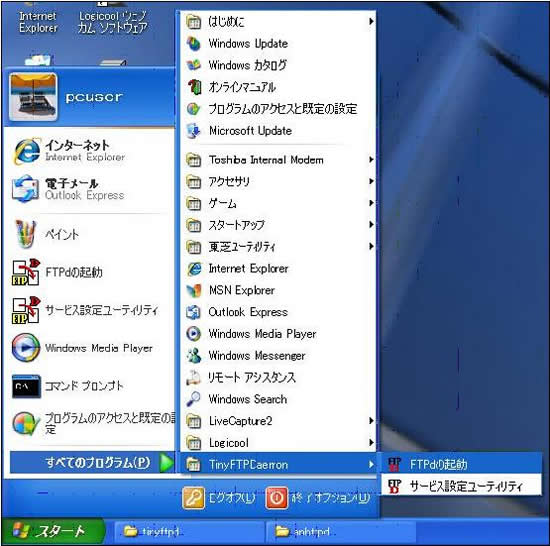Expand the LiveCapture2 submenu arrow
Viewport: 550px width, 546px height.
(x=371, y=421)
